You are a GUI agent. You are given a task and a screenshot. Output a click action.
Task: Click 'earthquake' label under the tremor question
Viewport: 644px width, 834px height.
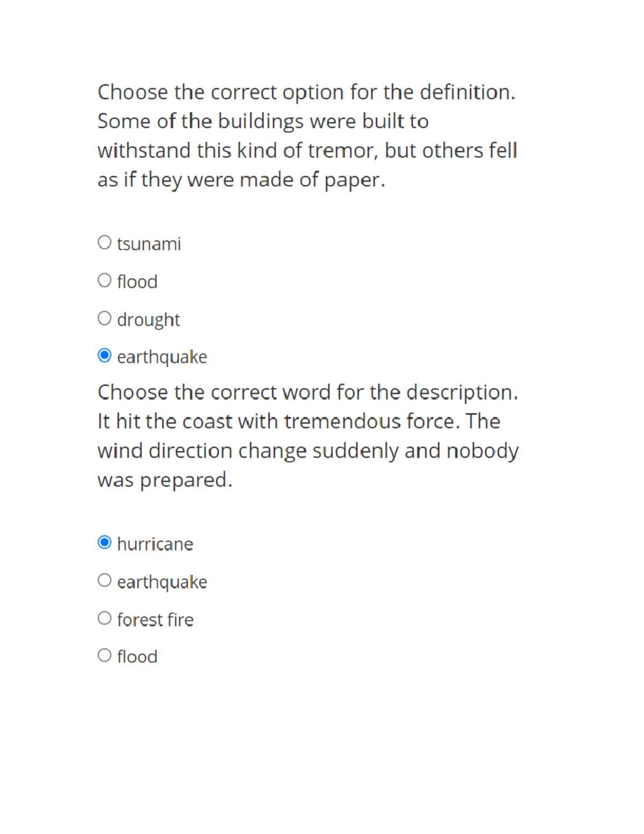[162, 358]
